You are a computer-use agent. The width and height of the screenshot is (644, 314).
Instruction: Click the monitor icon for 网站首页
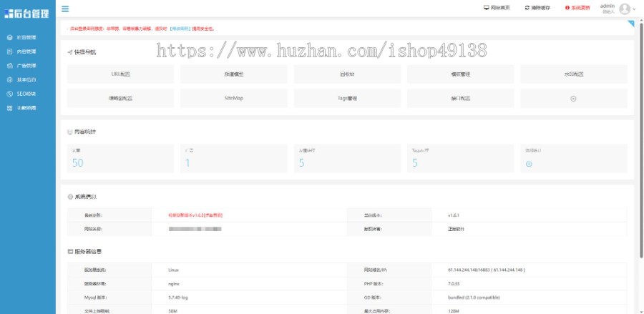pos(487,8)
